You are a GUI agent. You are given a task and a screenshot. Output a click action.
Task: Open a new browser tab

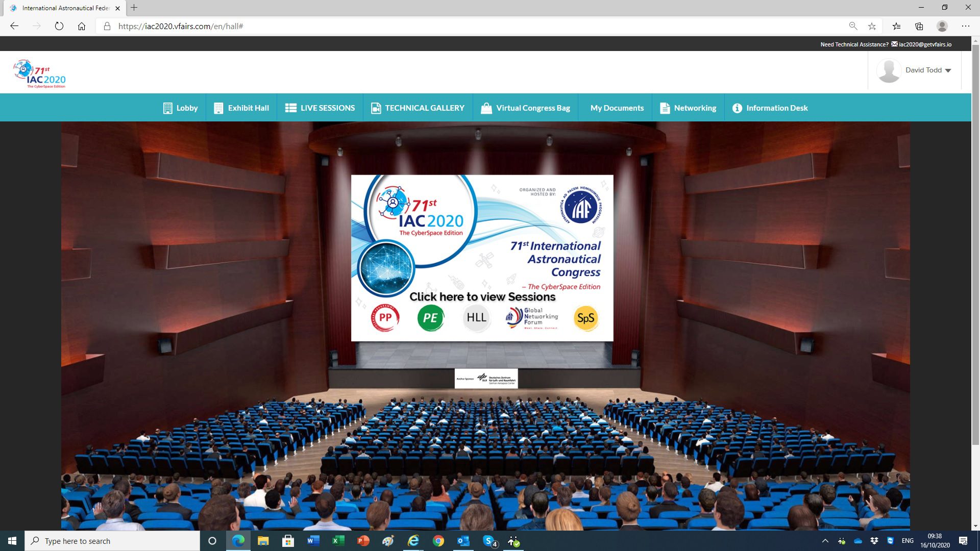(x=134, y=8)
